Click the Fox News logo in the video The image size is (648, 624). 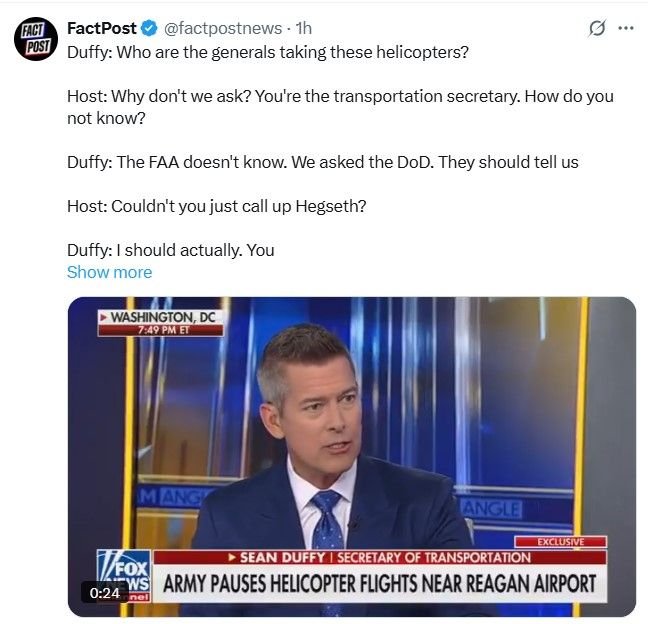(124, 575)
